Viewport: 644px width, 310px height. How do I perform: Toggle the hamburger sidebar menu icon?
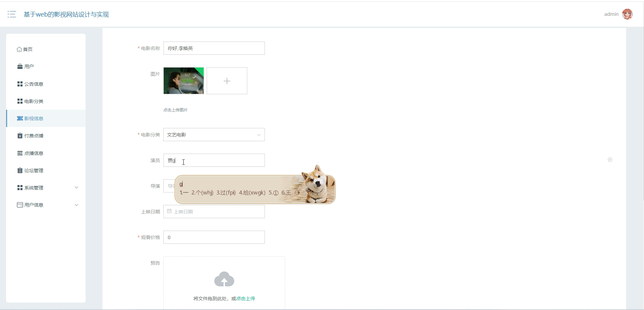click(12, 14)
